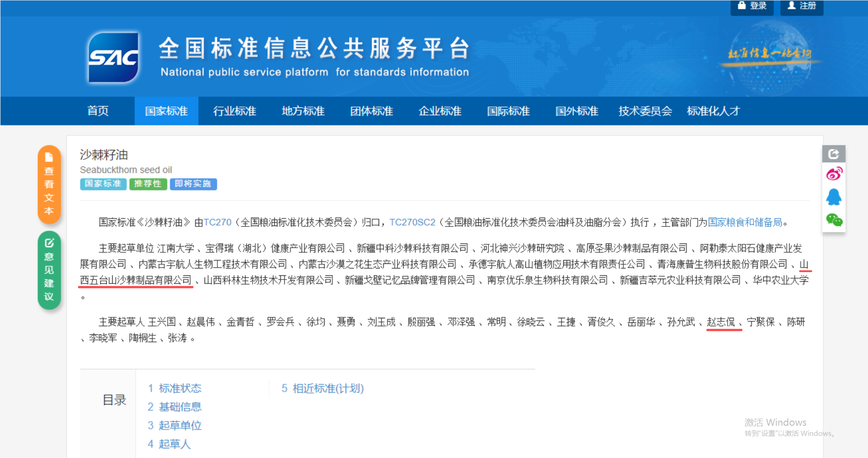Select the 行业标准 navigation tab
The height and width of the screenshot is (458, 868).
tap(235, 111)
